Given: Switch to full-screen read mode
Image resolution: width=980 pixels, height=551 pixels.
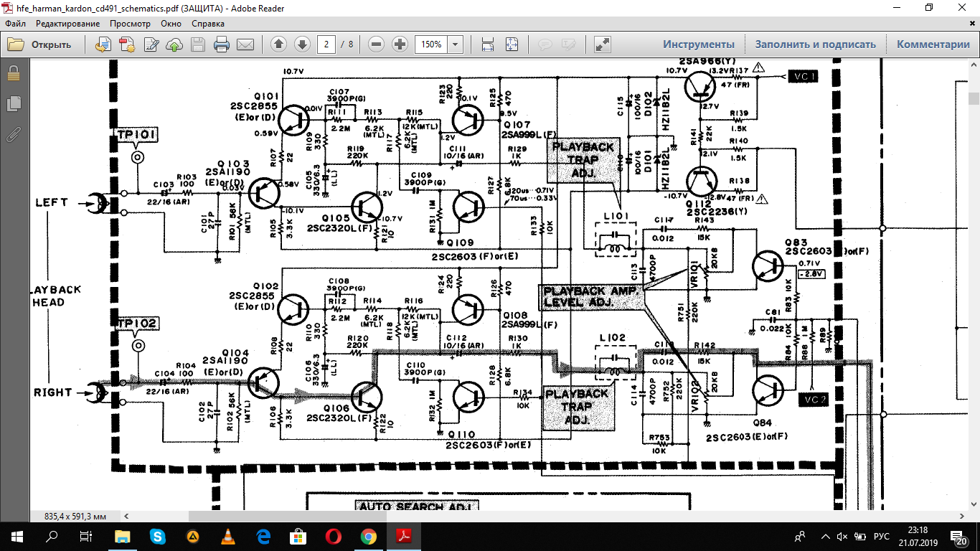Looking at the screenshot, I should point(603,44).
